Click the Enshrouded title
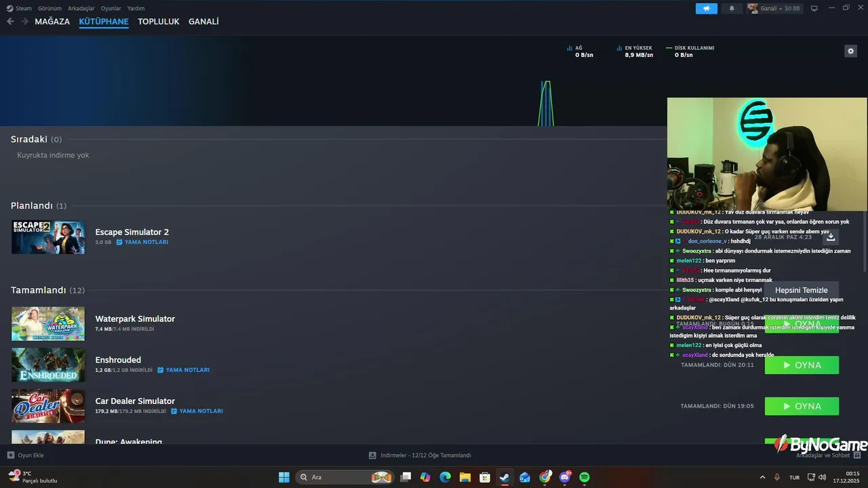 [x=118, y=360]
